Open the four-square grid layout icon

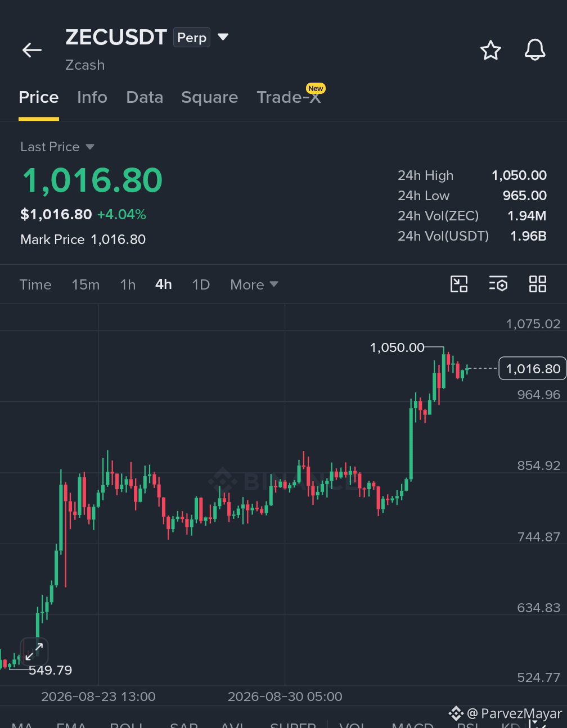click(x=538, y=284)
